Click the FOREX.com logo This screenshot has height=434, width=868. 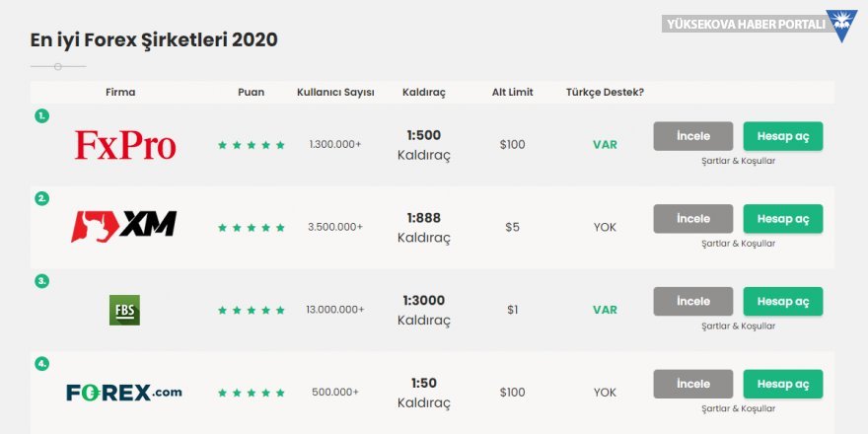(x=124, y=393)
